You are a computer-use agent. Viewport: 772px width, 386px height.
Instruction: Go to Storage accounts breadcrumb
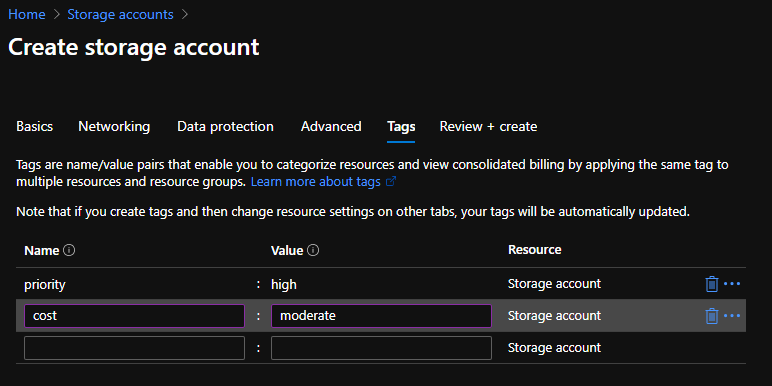[120, 14]
